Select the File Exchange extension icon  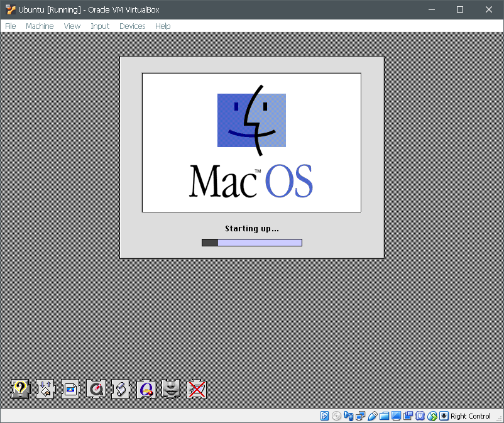[x=45, y=390]
